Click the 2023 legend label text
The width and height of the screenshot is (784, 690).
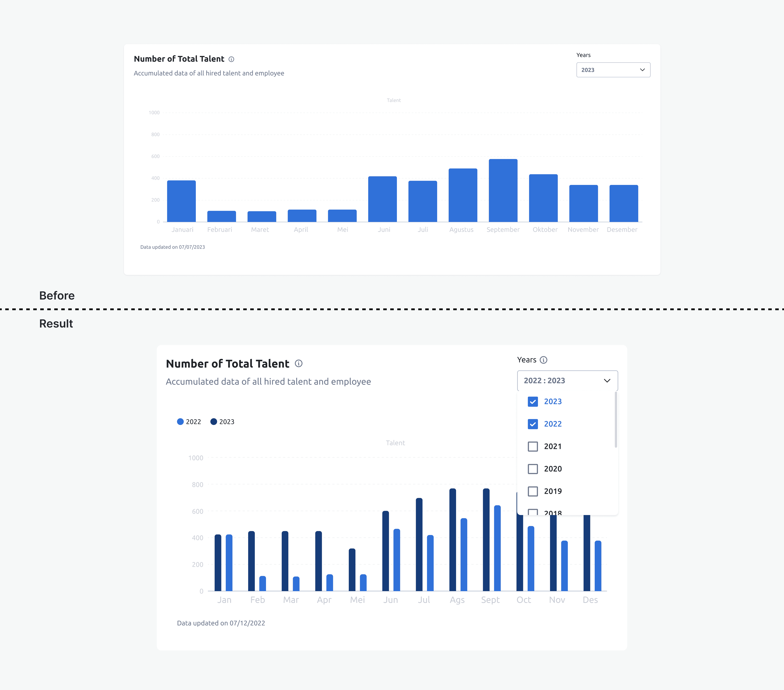pyautogui.click(x=227, y=421)
